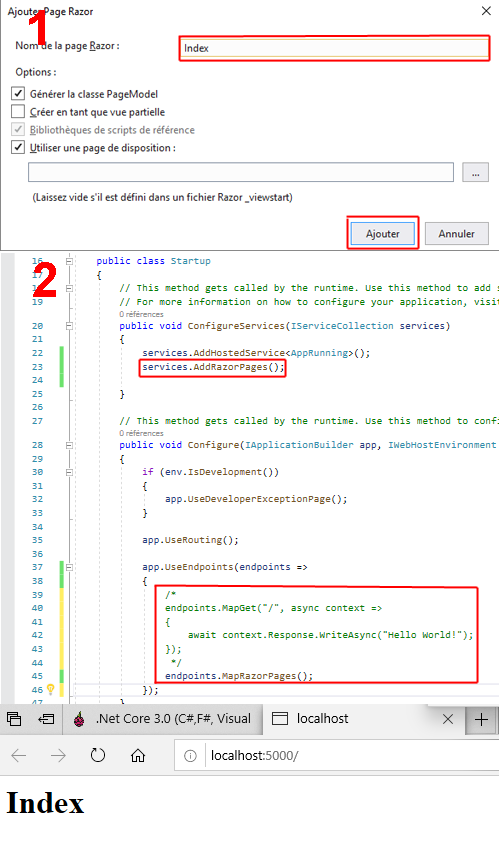Click the site info icon in address bar
499x864 pixels.
tap(190, 756)
